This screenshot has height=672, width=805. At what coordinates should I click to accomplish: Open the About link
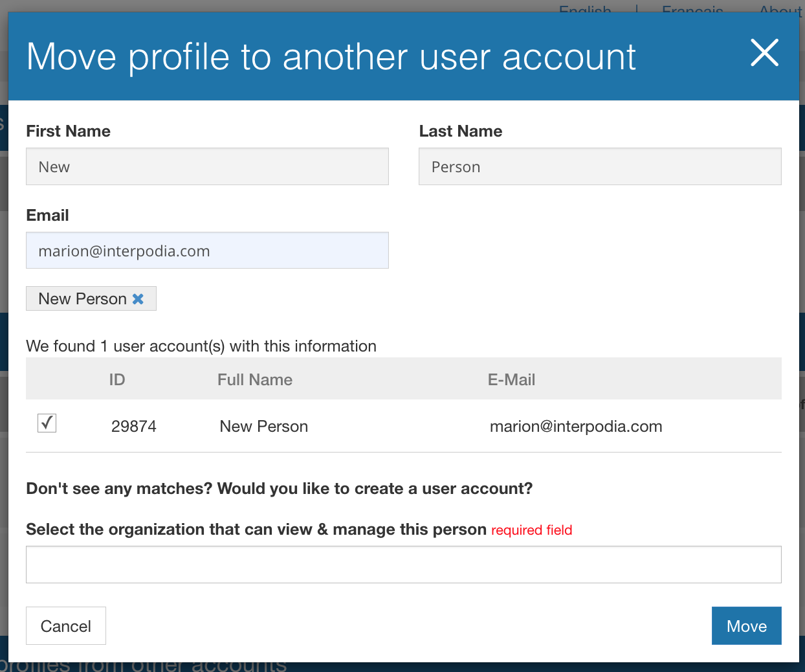point(780,9)
